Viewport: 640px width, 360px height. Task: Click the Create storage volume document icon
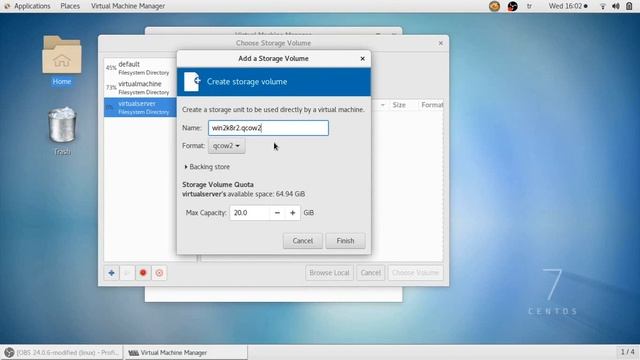click(x=191, y=82)
